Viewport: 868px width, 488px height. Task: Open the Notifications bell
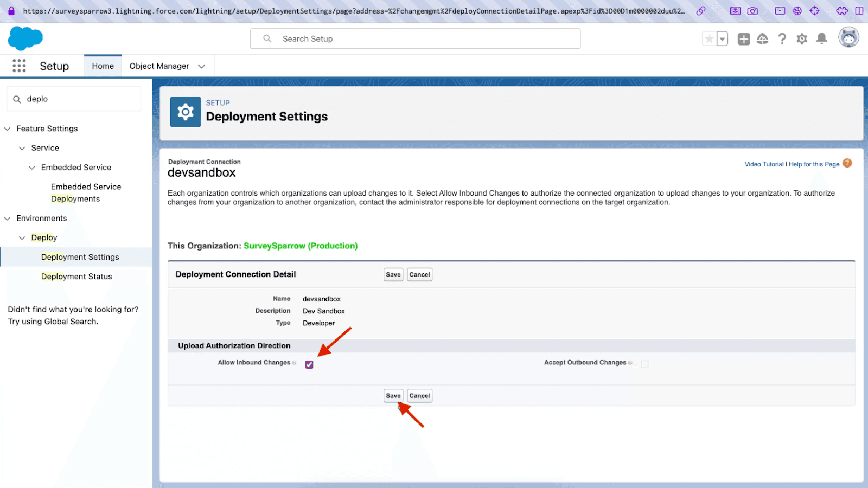[x=822, y=38]
